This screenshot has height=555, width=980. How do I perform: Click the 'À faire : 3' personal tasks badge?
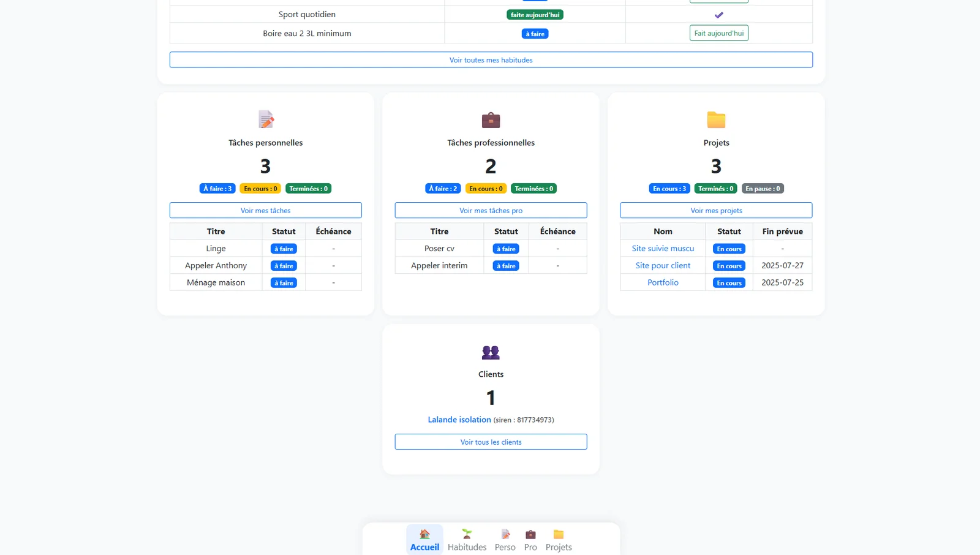click(x=217, y=189)
